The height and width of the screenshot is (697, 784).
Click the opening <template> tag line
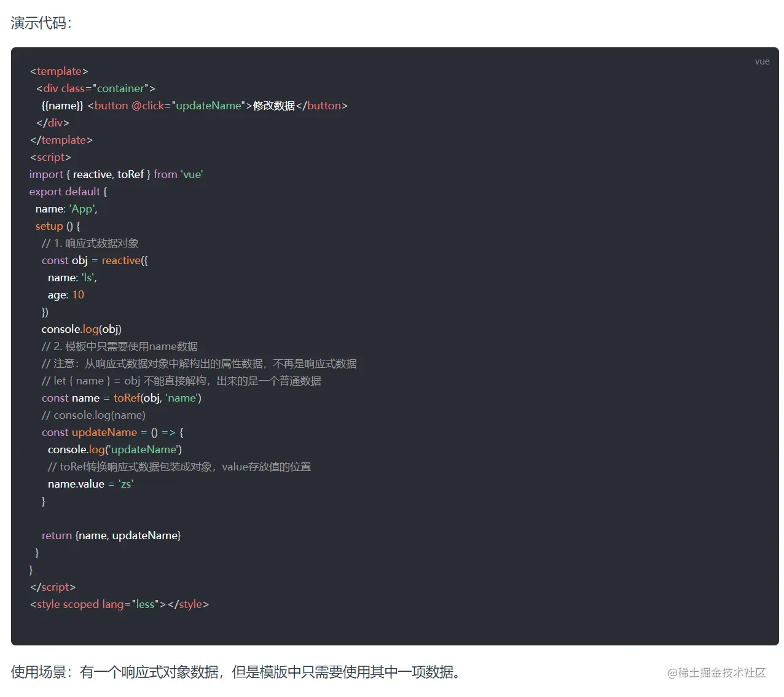pos(59,71)
